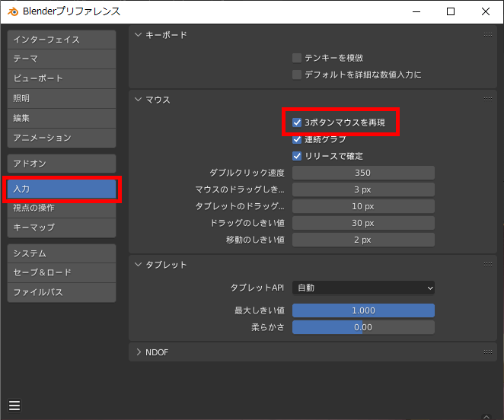This screenshot has width=504, height=420.
Task: Select the アドオン category button
Action: [61, 164]
